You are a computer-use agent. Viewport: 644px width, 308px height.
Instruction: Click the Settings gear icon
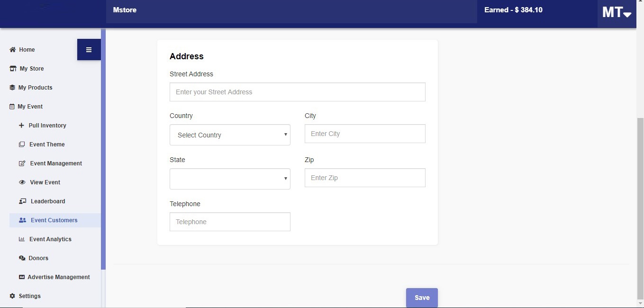point(12,296)
